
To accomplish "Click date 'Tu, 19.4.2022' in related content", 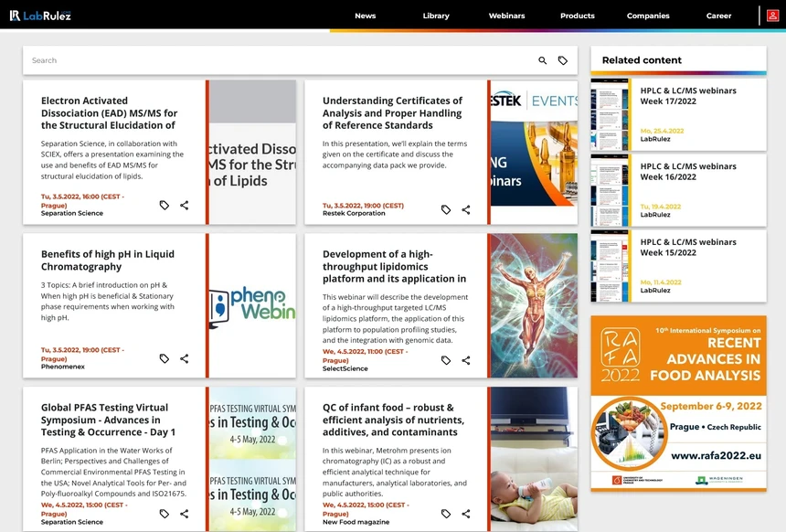I will (x=660, y=207).
